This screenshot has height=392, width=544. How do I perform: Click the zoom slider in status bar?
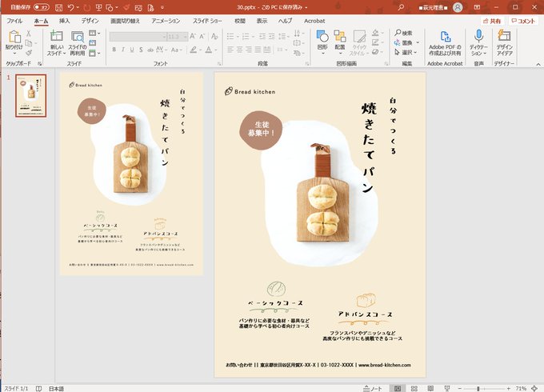click(484, 389)
